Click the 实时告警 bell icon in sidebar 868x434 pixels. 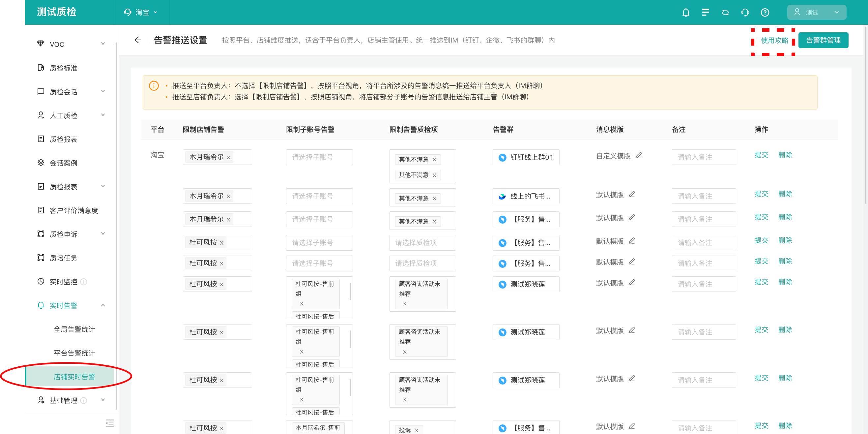41,305
